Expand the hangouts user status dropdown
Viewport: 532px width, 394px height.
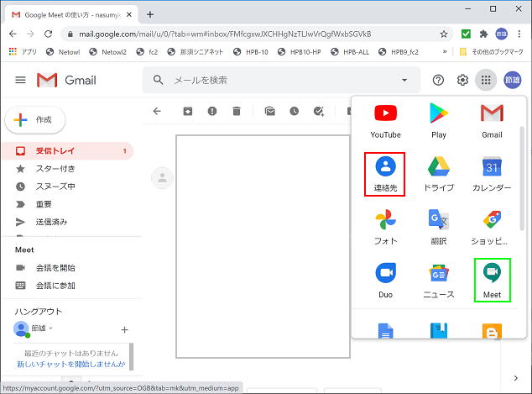(51, 328)
